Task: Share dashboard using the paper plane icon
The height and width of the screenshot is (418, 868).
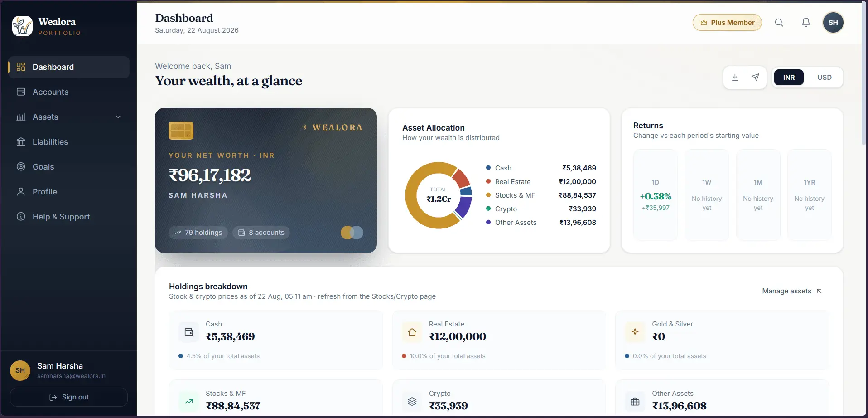Action: (x=755, y=78)
